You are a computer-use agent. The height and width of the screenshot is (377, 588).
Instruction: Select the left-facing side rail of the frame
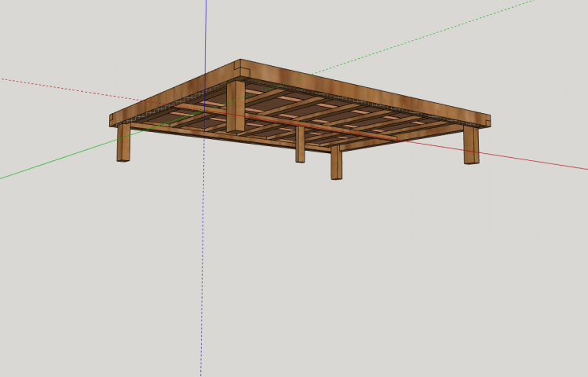173,93
